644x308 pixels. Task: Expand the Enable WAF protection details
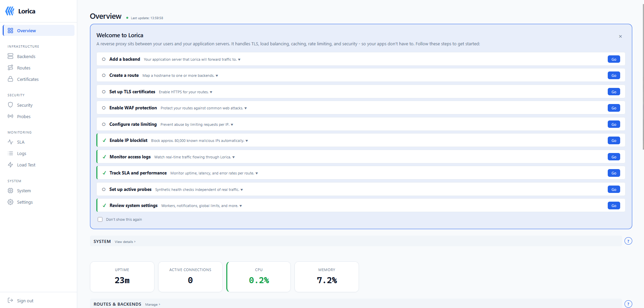(245, 108)
